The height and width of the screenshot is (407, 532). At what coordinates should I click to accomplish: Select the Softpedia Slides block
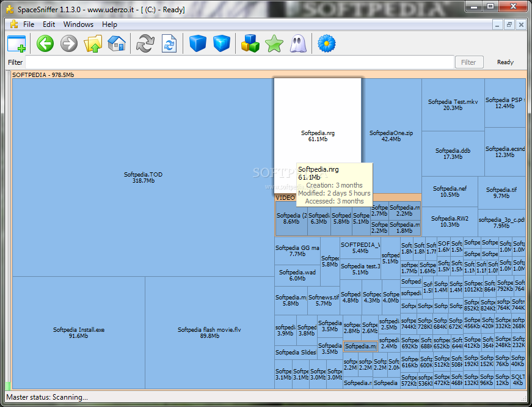coord(296,353)
